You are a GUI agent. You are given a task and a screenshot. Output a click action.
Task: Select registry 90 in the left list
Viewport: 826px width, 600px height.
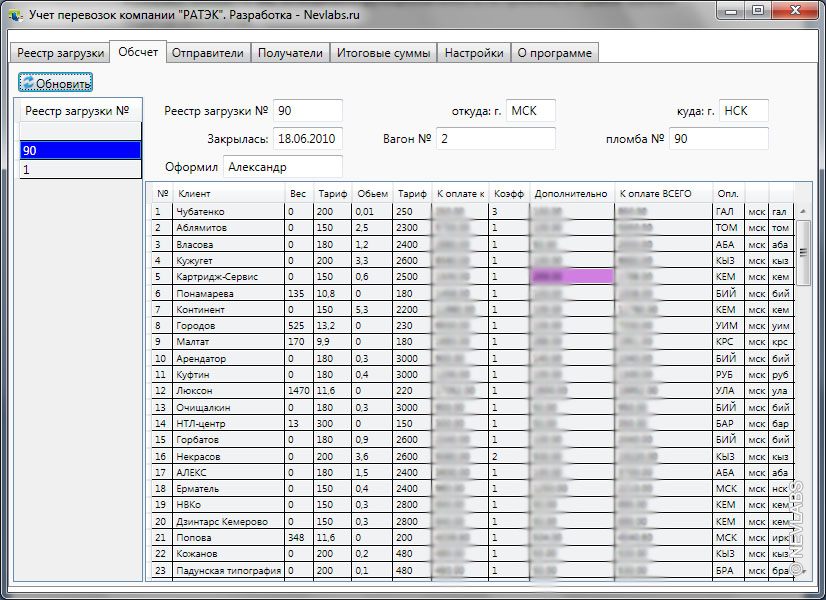[80, 150]
